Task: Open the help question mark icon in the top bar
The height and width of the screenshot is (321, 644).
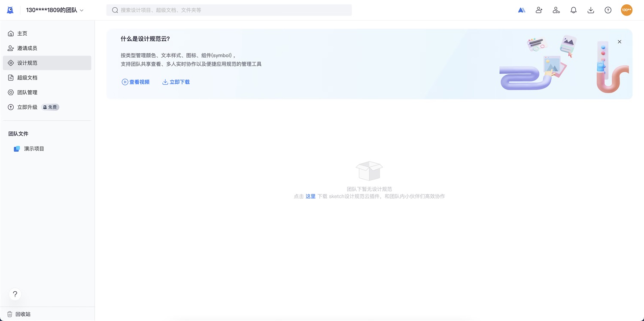Action: click(608, 10)
